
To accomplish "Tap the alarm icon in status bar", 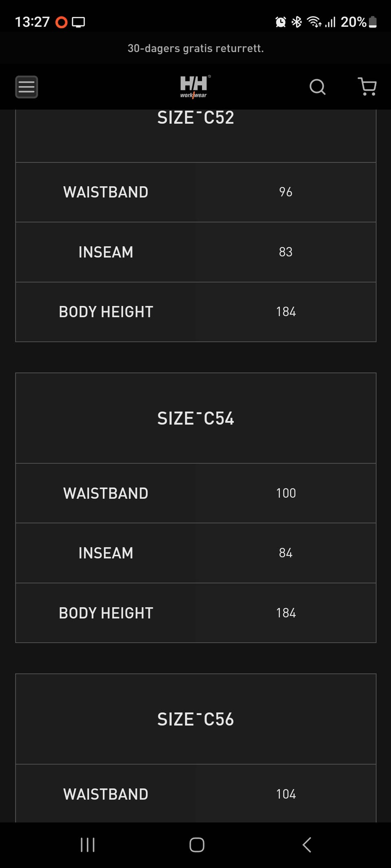I will coord(281,22).
